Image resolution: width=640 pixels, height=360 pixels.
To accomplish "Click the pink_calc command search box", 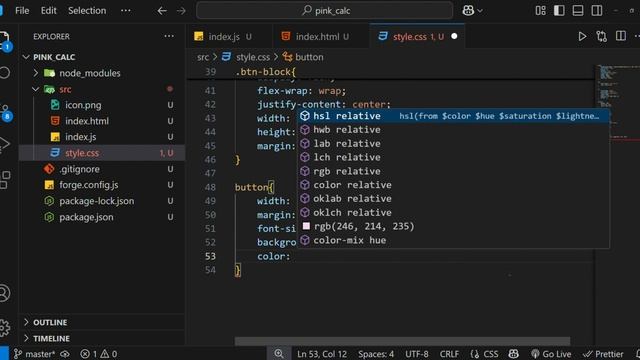I will [324, 11].
